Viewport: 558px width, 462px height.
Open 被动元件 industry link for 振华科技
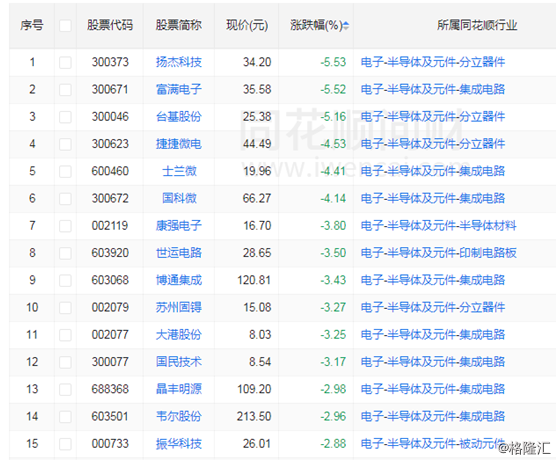coord(433,444)
